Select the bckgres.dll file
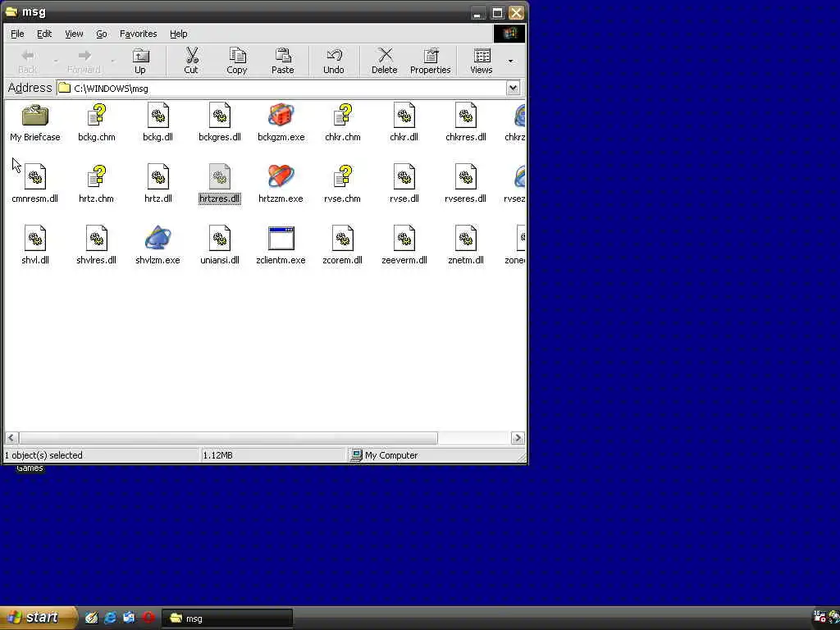Screen dimensions: 840x630 coord(220,123)
